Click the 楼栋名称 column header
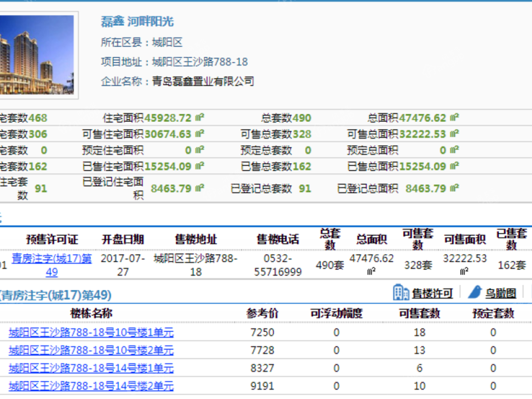This screenshot has width=532, height=399. click(91, 313)
